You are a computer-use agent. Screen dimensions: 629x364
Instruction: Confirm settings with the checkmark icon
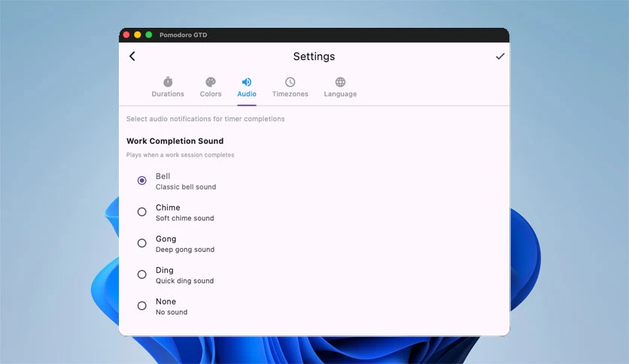(x=500, y=56)
